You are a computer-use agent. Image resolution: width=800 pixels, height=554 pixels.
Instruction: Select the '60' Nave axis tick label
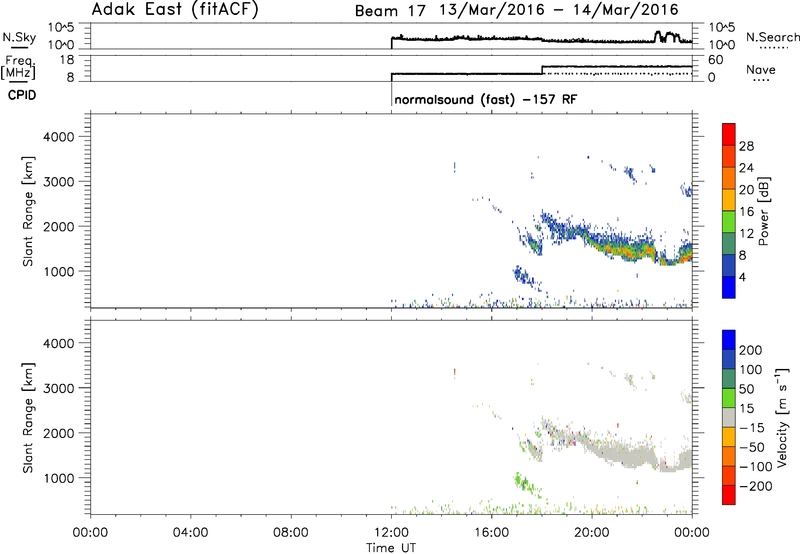point(715,60)
